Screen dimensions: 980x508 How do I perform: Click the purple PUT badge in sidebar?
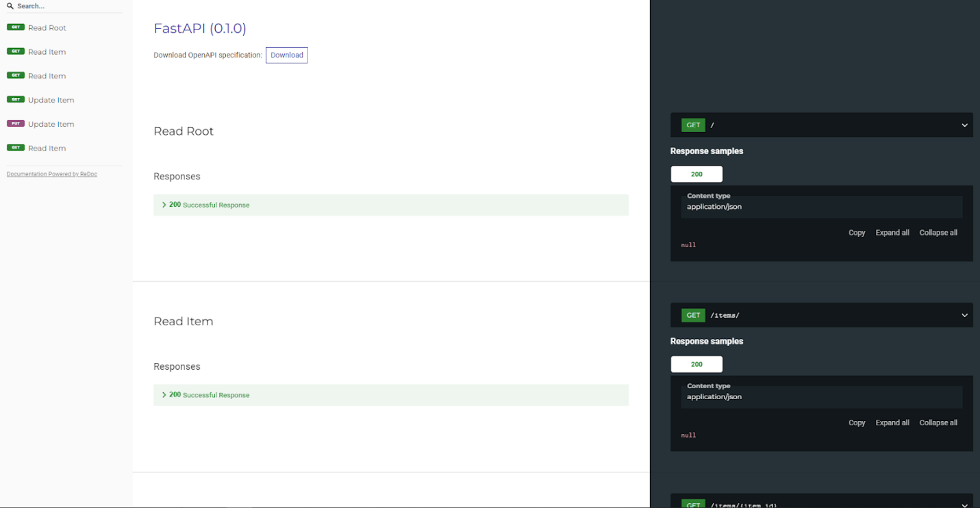pyautogui.click(x=16, y=123)
